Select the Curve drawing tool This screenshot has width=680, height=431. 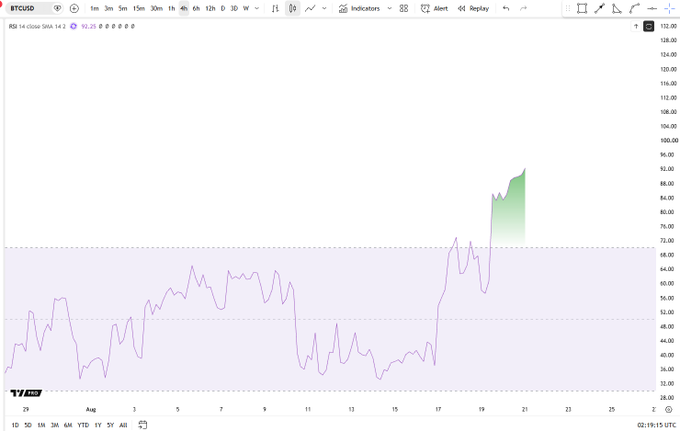coord(634,8)
